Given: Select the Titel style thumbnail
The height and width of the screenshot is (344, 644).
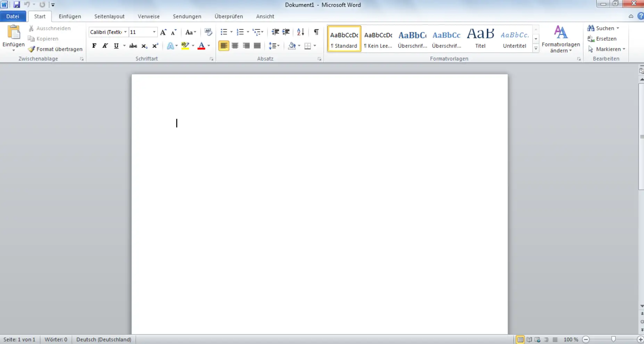Looking at the screenshot, I should (x=480, y=38).
